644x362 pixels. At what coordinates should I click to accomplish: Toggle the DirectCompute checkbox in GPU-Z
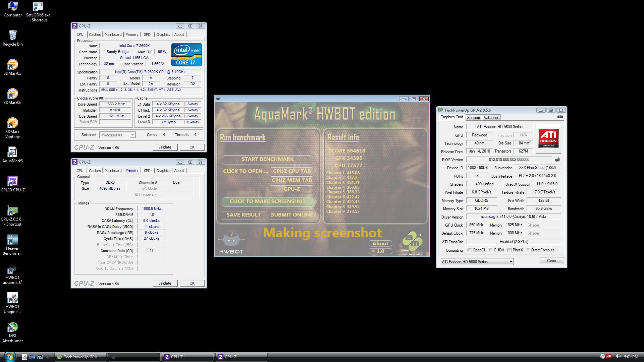pos(528,250)
